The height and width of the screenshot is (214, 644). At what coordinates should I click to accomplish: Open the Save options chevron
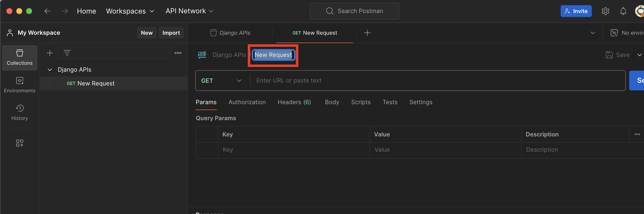coord(639,55)
